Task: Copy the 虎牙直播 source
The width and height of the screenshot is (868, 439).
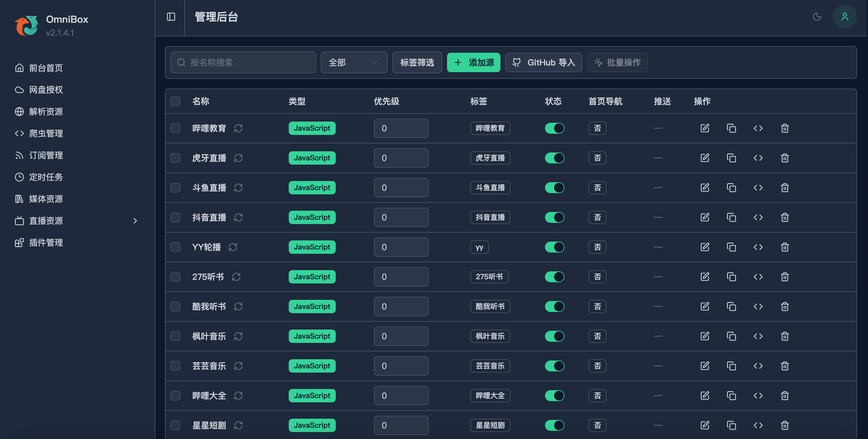Action: (731, 158)
